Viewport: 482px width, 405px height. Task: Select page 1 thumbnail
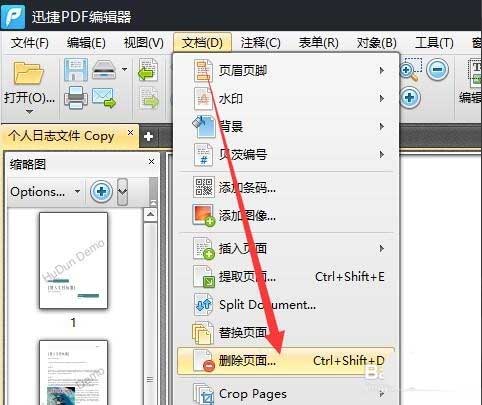tap(73, 261)
